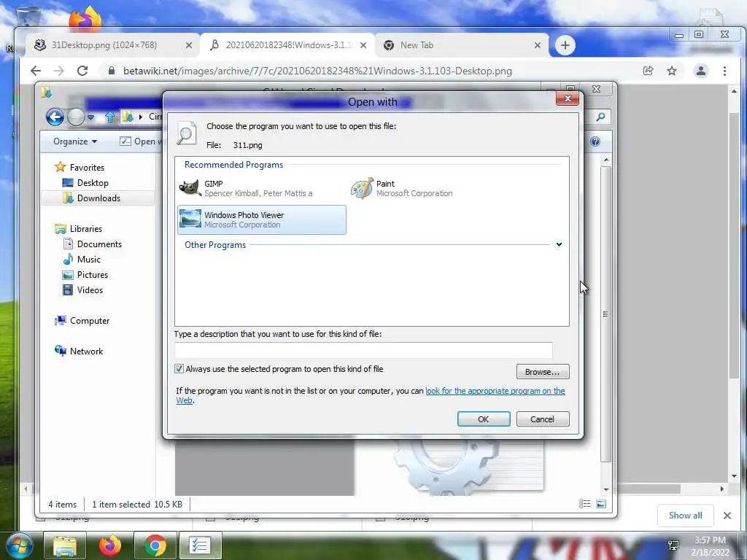Switch to the New Tab browser tab
Viewport: 747px width, 560px height.
(x=462, y=45)
